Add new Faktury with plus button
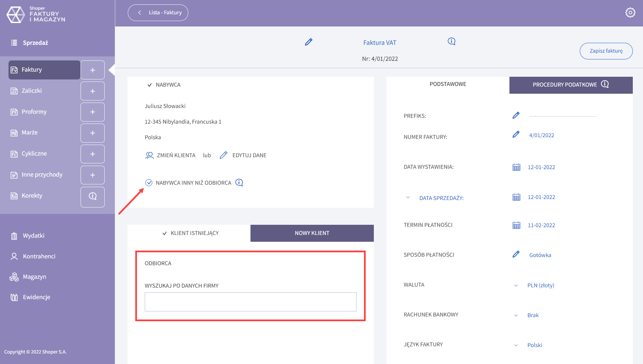The width and height of the screenshot is (643, 364). tap(92, 70)
